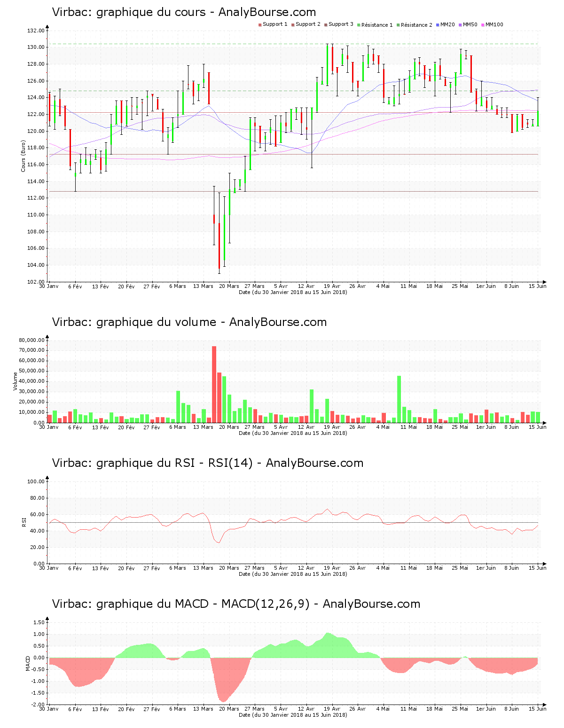Click the Résistance 1 legend color square
The height and width of the screenshot is (728, 564).
(359, 25)
